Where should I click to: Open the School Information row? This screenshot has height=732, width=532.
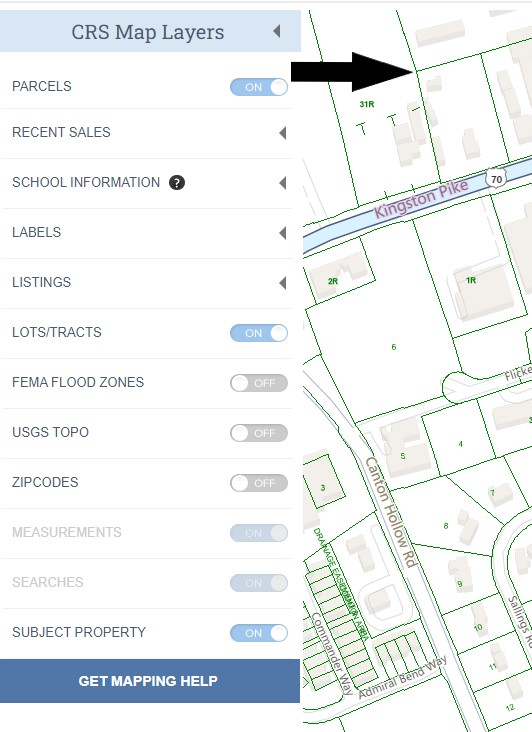tap(147, 183)
